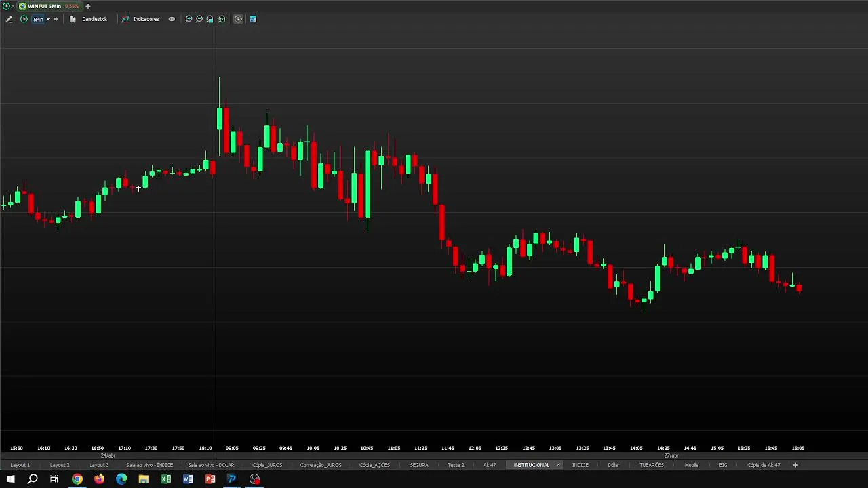Click the 09:05 time axis label

coord(232,448)
